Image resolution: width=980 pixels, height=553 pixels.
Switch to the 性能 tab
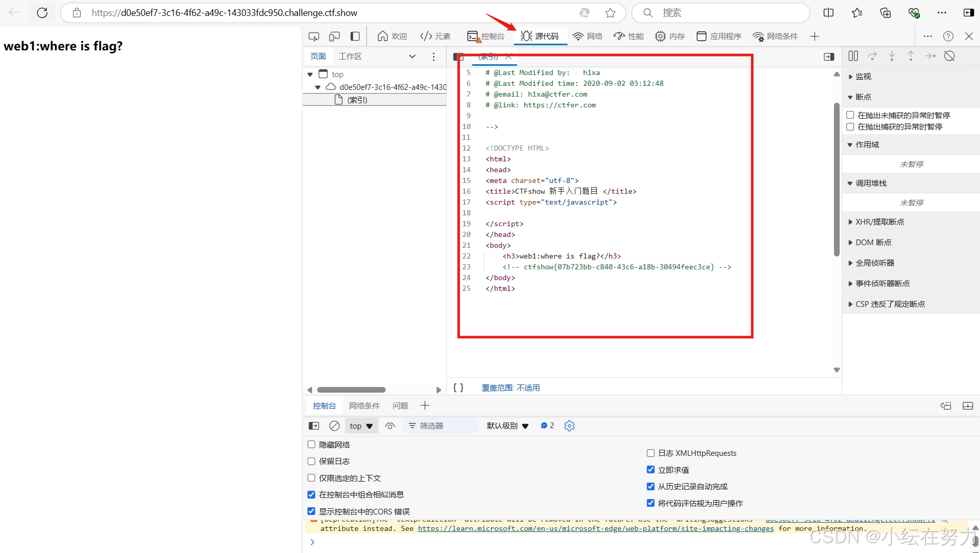click(628, 36)
